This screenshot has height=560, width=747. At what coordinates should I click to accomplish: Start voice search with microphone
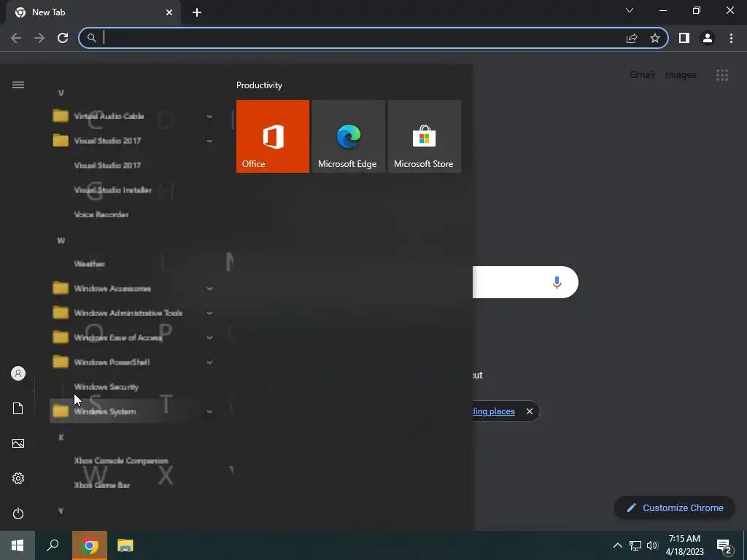point(557,282)
